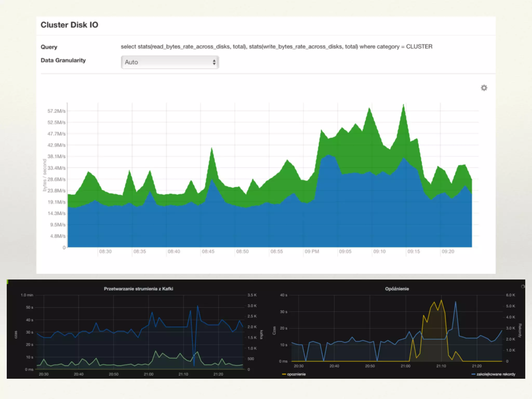This screenshot has width=532, height=399.
Task: Open Opóźnienie panel title menu
Action: point(397,289)
